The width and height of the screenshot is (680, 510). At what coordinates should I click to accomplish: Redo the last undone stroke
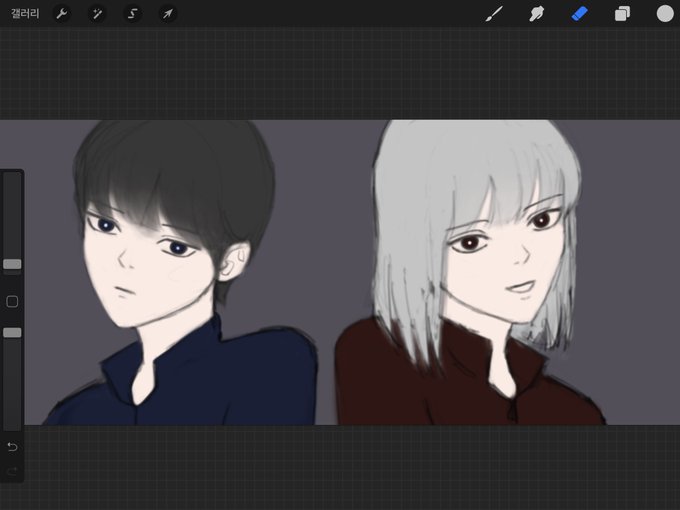12,471
